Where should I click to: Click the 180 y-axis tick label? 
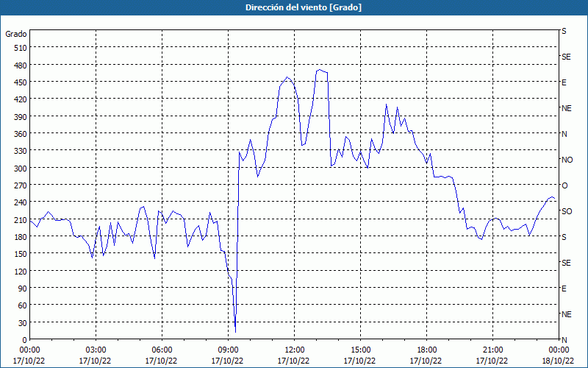click(21, 237)
